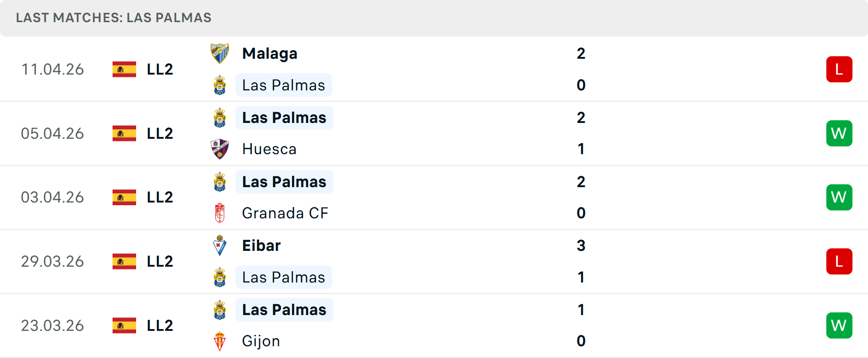Click the LL2 league label on the 03.04.26 row
The image size is (868, 358).
[x=159, y=197]
